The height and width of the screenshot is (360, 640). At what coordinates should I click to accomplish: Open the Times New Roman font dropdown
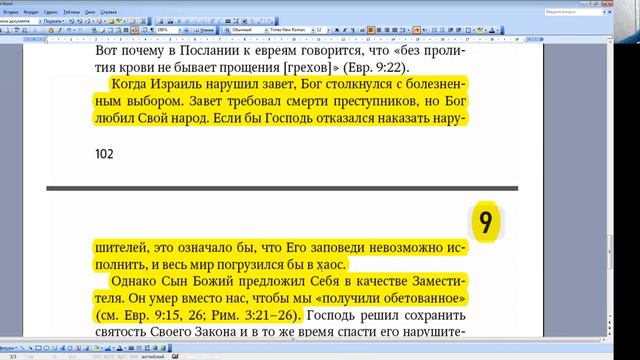pyautogui.click(x=313, y=30)
